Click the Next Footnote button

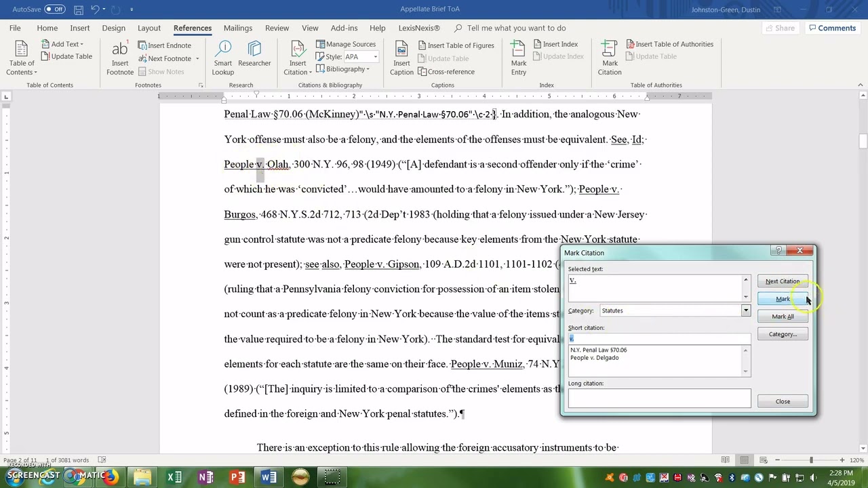[165, 58]
